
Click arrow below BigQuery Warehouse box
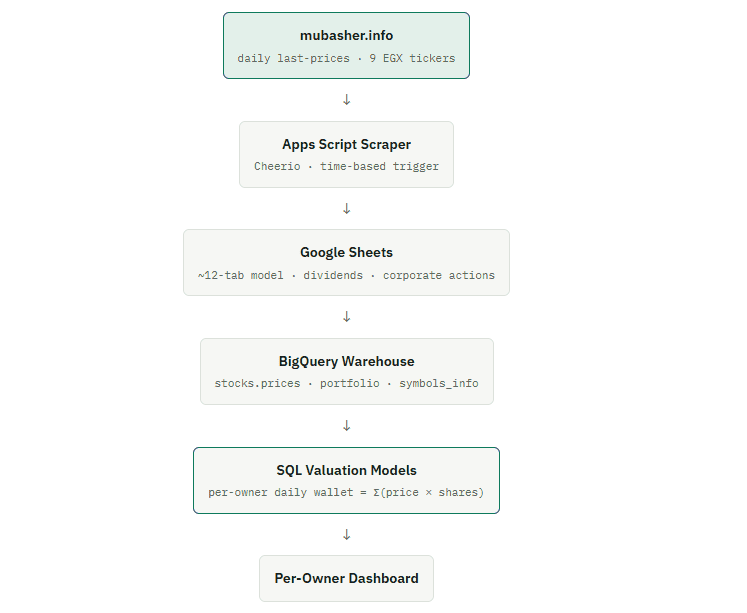click(347, 426)
